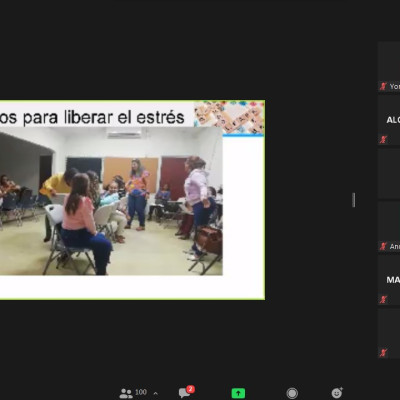400x400 pixels.
Task: Click the gallery panel divider handle
Action: coord(354,200)
